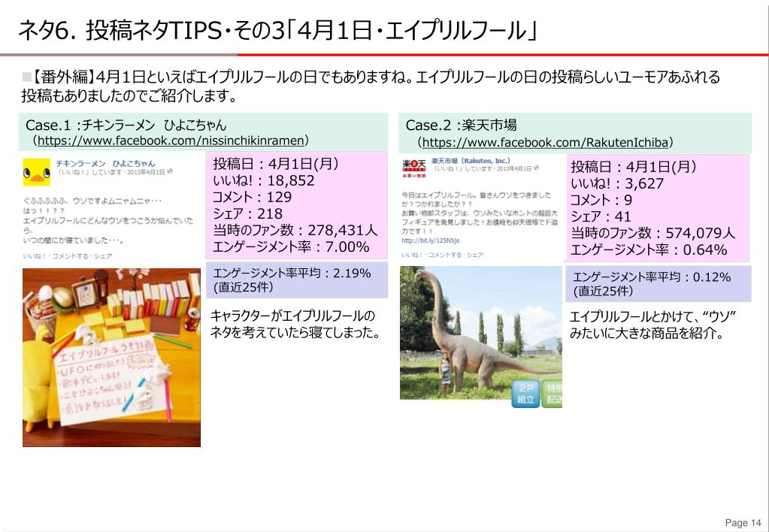Click the いいね! : 18,852 stat

(x=263, y=180)
